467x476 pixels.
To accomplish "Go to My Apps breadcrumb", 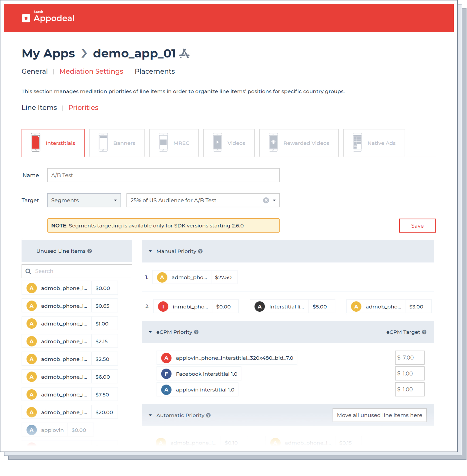I will pyautogui.click(x=48, y=53).
